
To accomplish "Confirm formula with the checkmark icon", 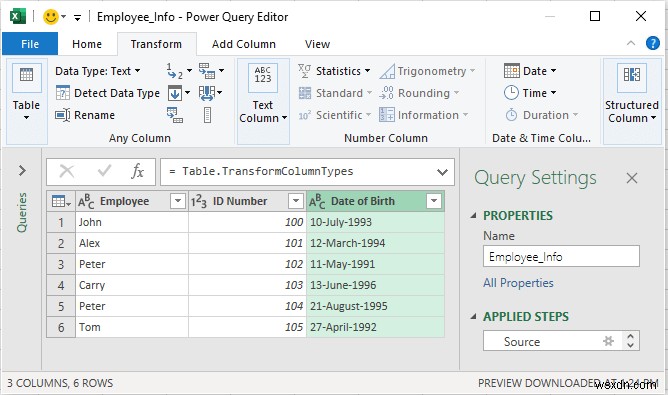I will [x=104, y=171].
